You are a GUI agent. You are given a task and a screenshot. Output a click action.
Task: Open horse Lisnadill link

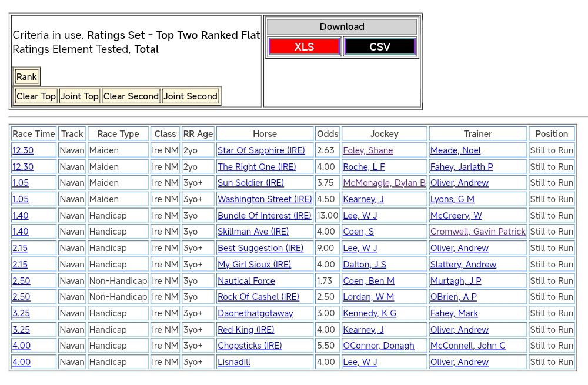click(x=233, y=362)
